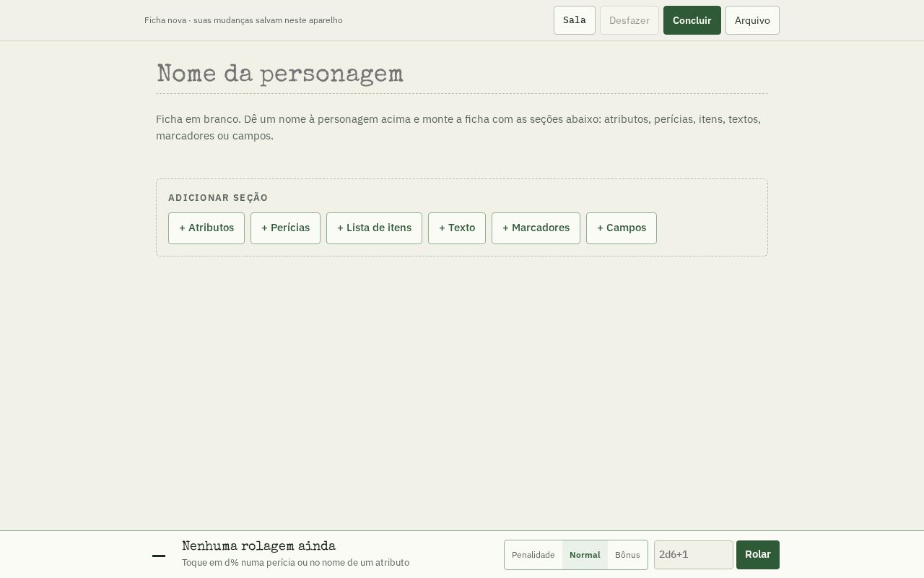Screen dimensions: 924x578
Task: Click the Desfazer undo button
Action: tap(629, 20)
